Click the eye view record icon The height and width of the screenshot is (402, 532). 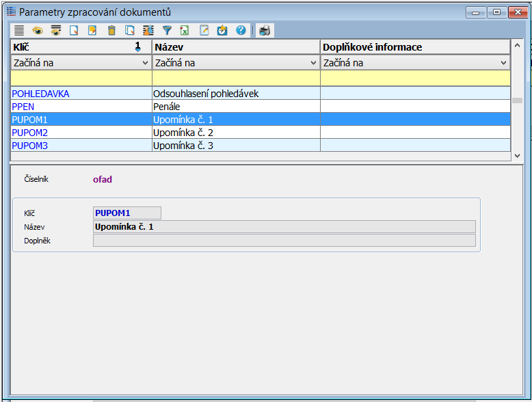[x=38, y=30]
